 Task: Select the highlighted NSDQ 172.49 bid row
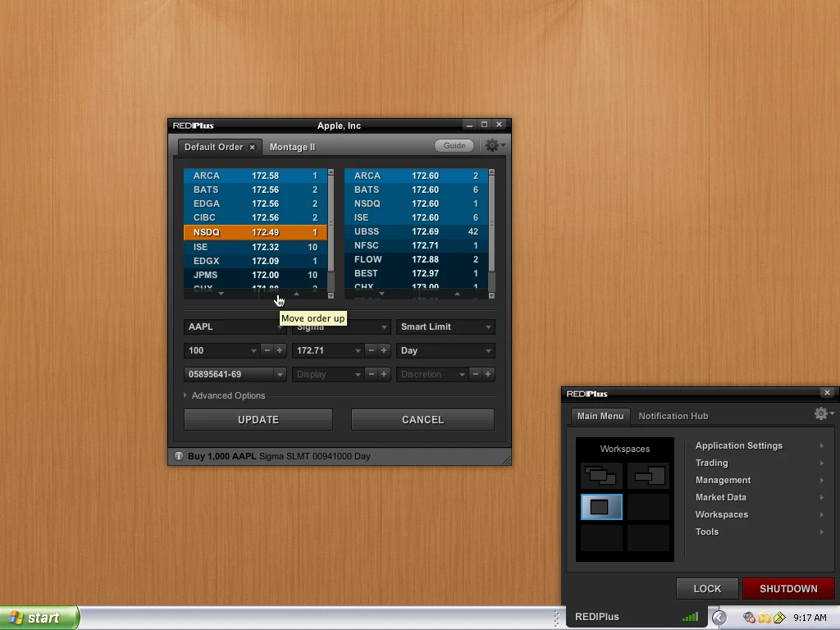(255, 232)
